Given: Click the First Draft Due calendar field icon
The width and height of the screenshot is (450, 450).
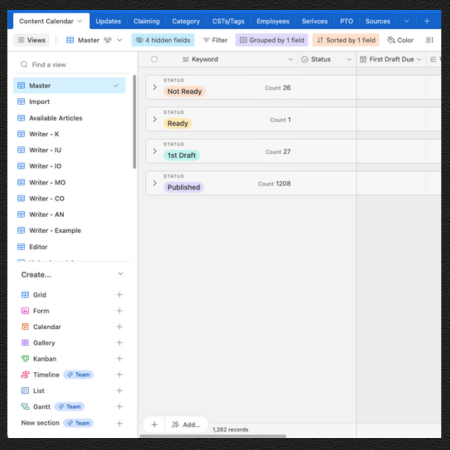Looking at the screenshot, I should coord(363,59).
